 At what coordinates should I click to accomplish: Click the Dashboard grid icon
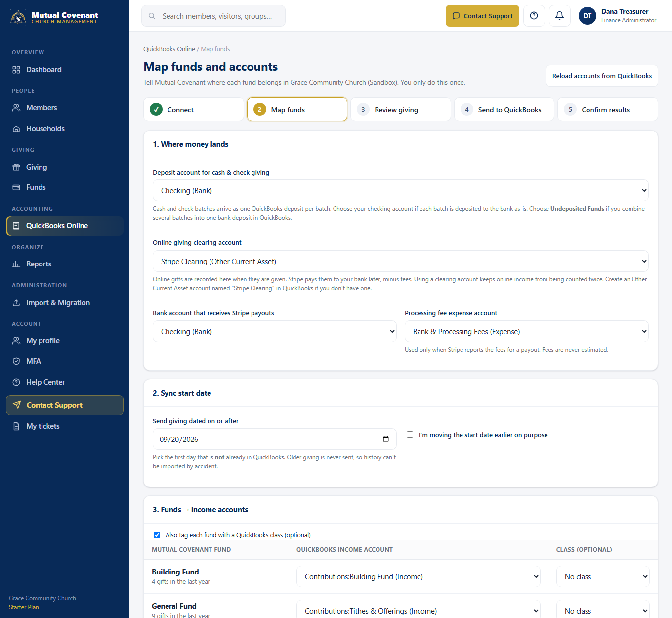(x=16, y=70)
